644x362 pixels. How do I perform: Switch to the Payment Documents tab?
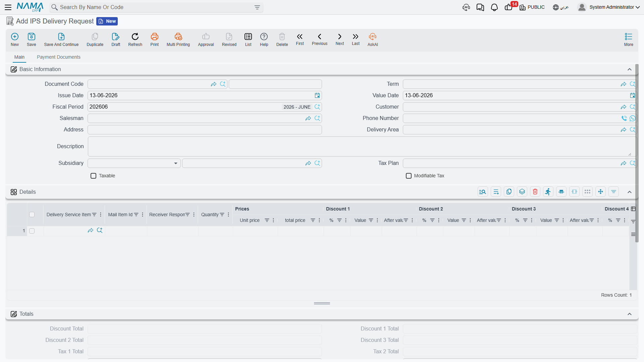(59, 57)
